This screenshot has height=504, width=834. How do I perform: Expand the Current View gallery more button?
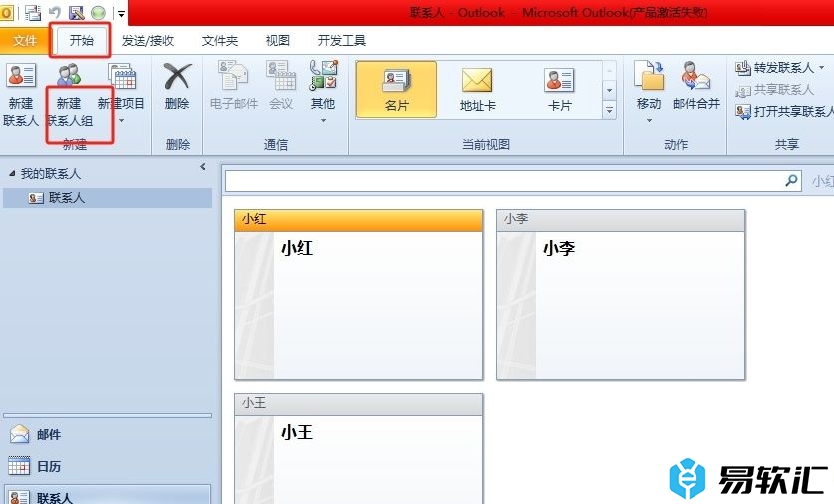coord(610,110)
